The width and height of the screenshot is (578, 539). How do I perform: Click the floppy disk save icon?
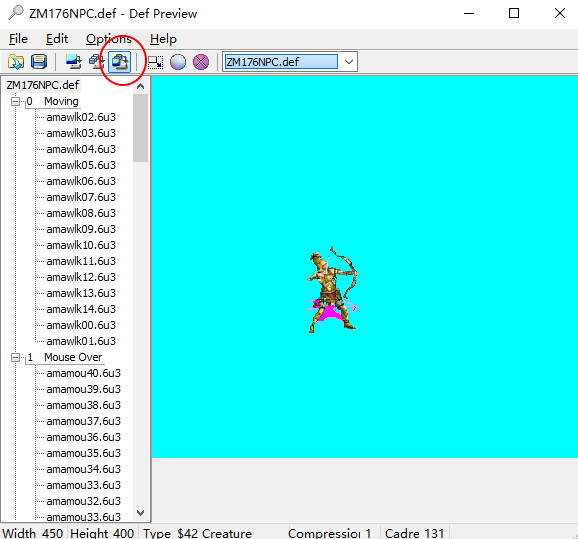tap(39, 62)
